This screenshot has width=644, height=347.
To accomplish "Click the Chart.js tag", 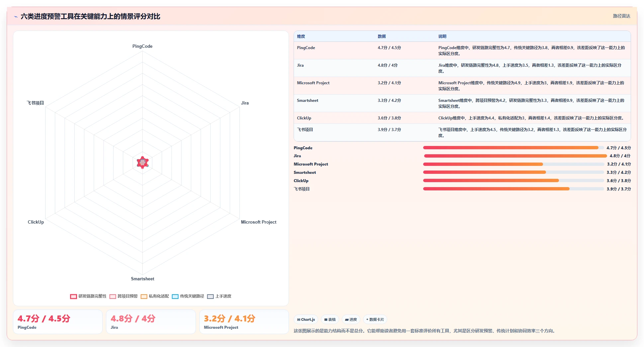I will (306, 319).
